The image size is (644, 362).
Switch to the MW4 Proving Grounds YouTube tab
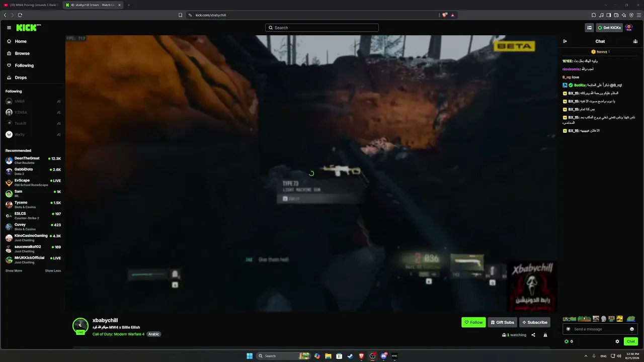[31, 5]
